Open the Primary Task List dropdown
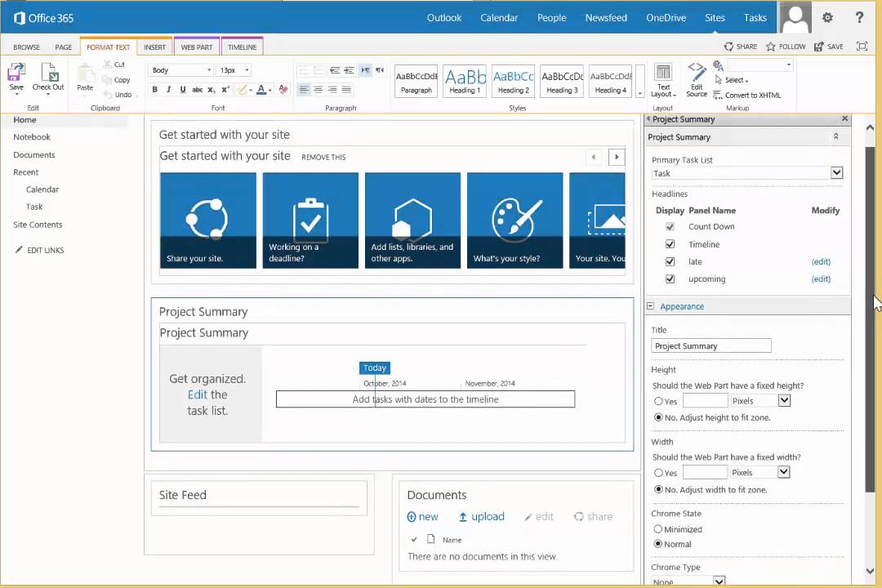Image resolution: width=882 pixels, height=588 pixels. point(836,173)
